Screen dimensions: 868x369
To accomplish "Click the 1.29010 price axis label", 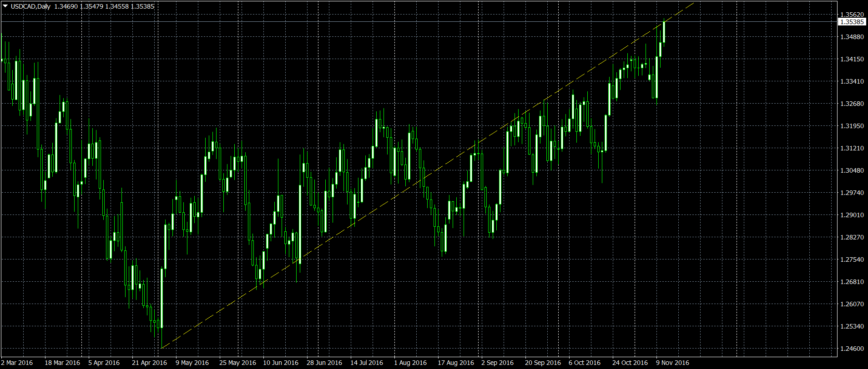I will 852,215.
